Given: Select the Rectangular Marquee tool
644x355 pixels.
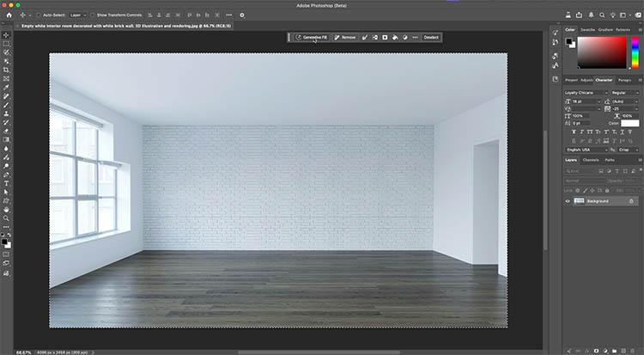Looking at the screenshot, I should (6, 43).
